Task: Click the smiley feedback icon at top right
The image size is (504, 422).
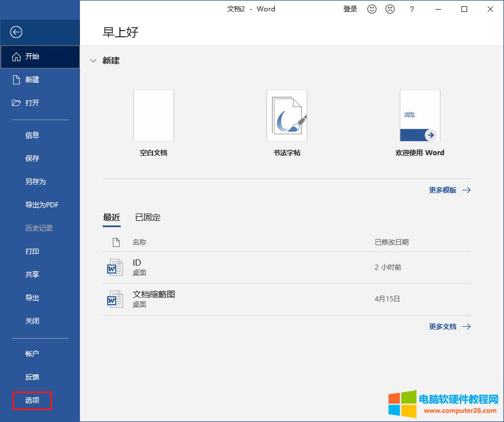Action: tap(371, 9)
